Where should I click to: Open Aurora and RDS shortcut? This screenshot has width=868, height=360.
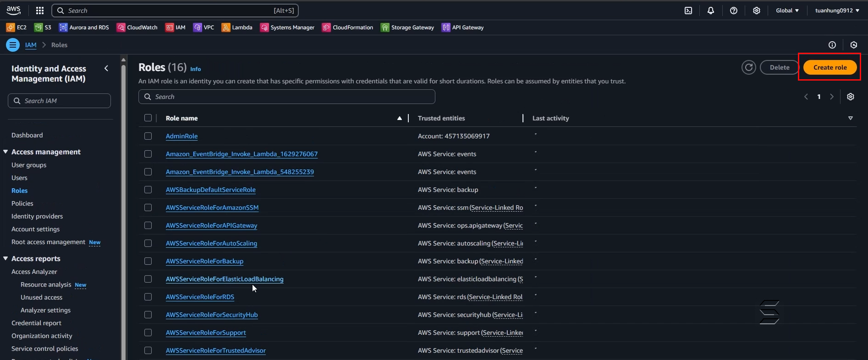click(x=84, y=27)
